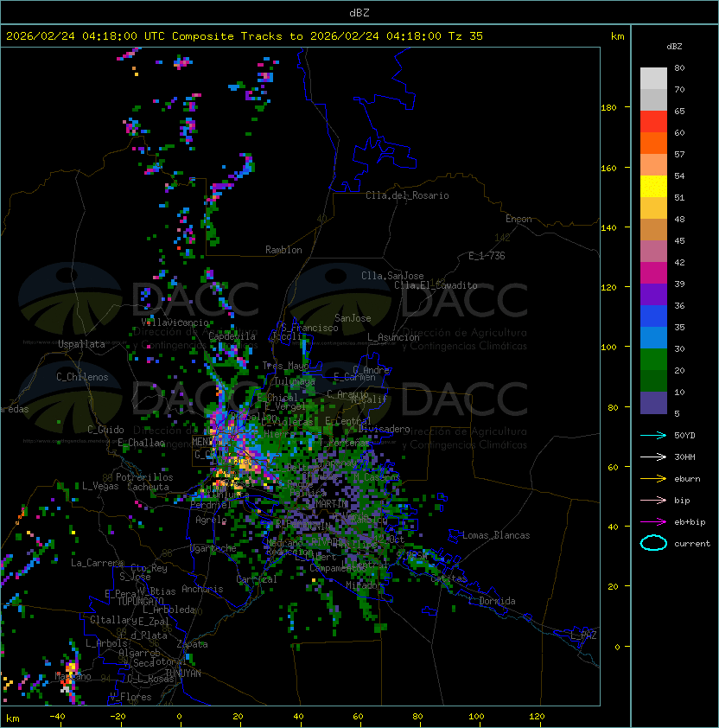The height and width of the screenshot is (728, 719).
Task: Click the 'Encon' map label
Action: click(x=519, y=219)
